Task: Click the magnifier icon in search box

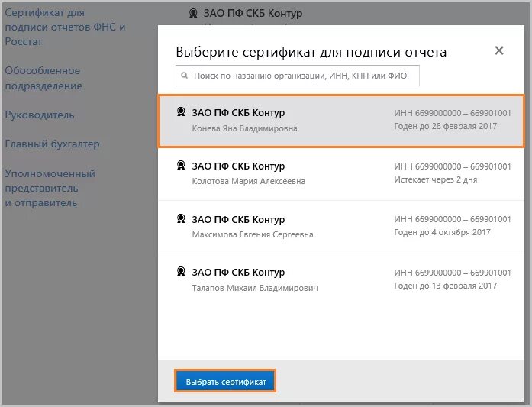Action: click(x=184, y=76)
